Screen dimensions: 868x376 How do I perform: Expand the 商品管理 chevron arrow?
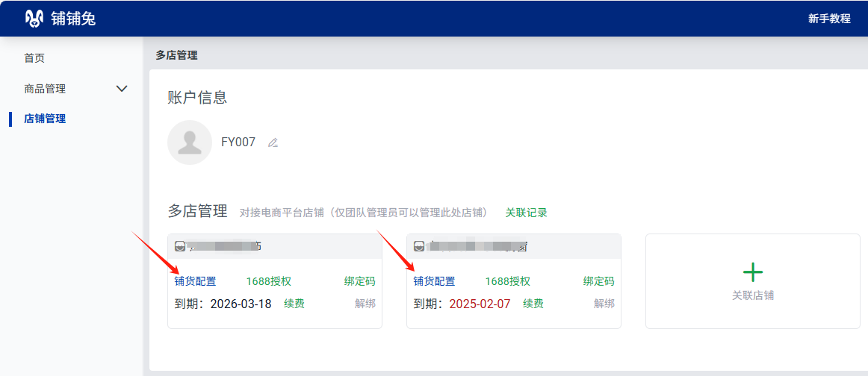[123, 89]
